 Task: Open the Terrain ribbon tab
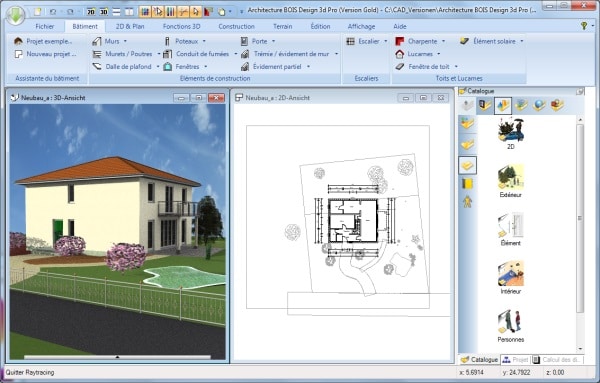pos(282,26)
